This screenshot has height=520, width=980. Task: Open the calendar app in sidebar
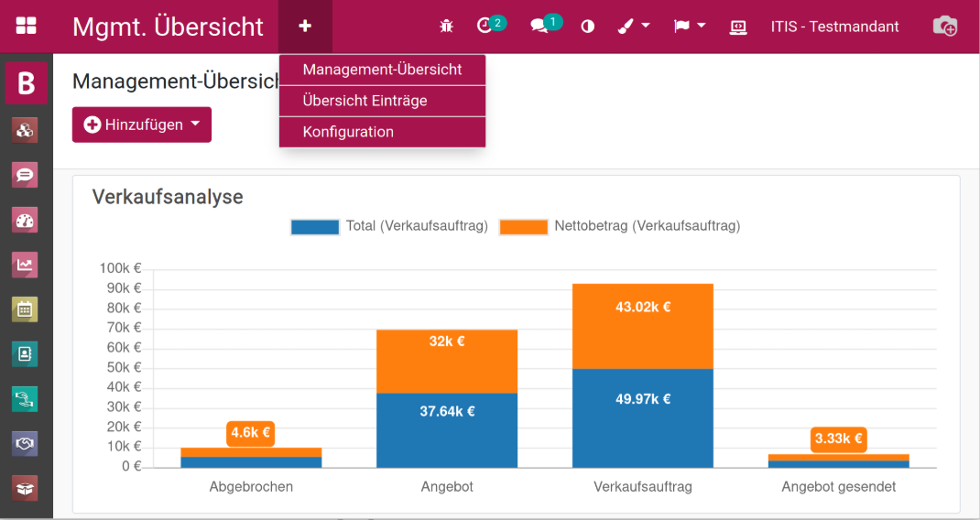(26, 309)
